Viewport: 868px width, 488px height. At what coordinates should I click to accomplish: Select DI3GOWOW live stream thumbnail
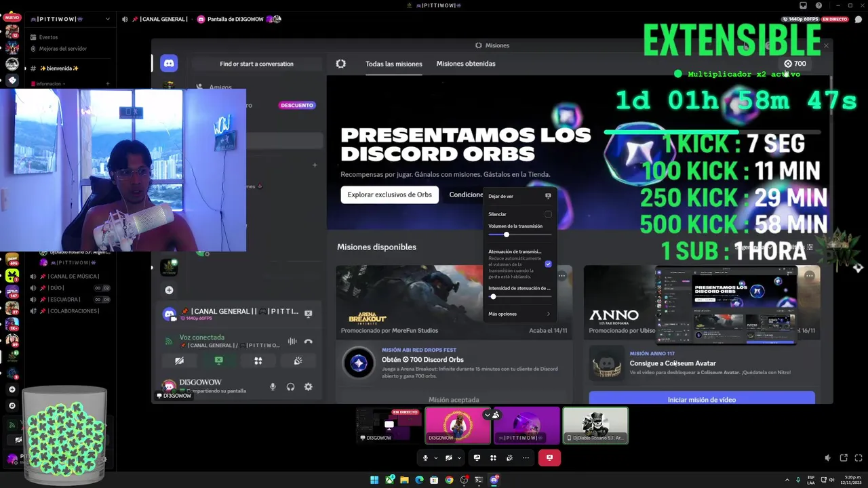click(389, 425)
